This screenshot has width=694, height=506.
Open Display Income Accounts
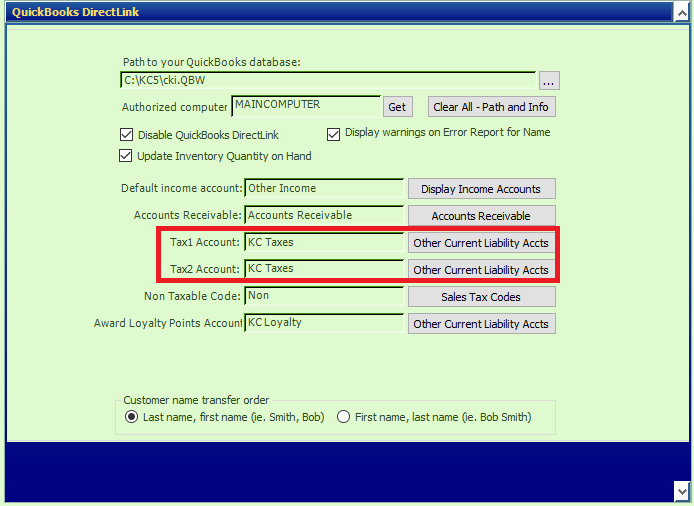pyautogui.click(x=482, y=189)
